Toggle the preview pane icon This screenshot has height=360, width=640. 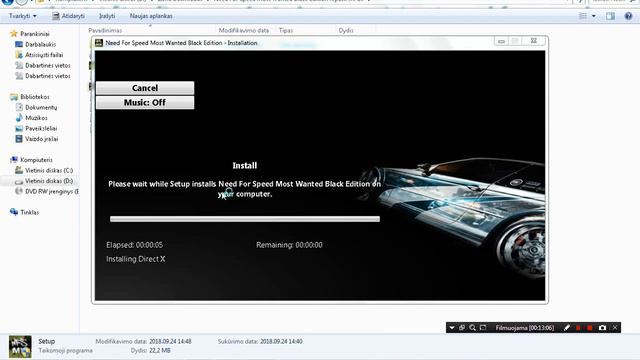point(610,16)
